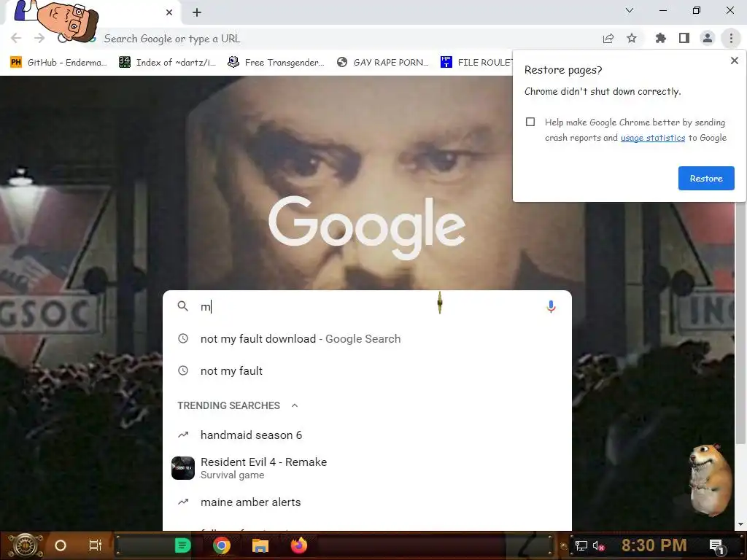Screen dimensions: 747x560
Task: Open File Explorer from the taskbar
Action: (260, 545)
